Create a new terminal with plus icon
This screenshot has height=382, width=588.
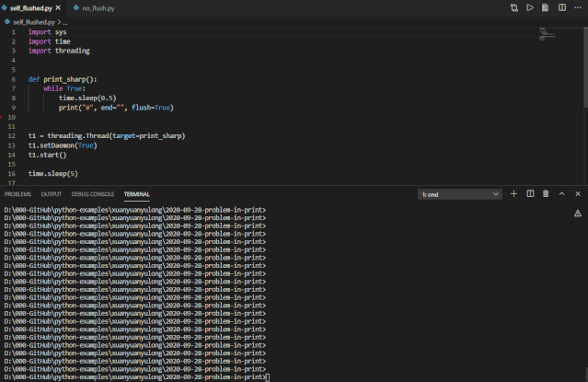513,194
